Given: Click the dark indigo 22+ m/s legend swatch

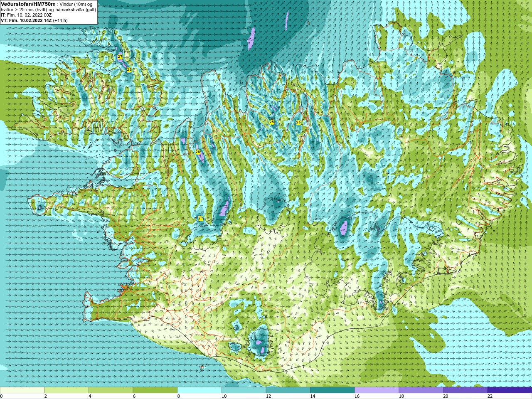Looking at the screenshot, I should point(510,390).
